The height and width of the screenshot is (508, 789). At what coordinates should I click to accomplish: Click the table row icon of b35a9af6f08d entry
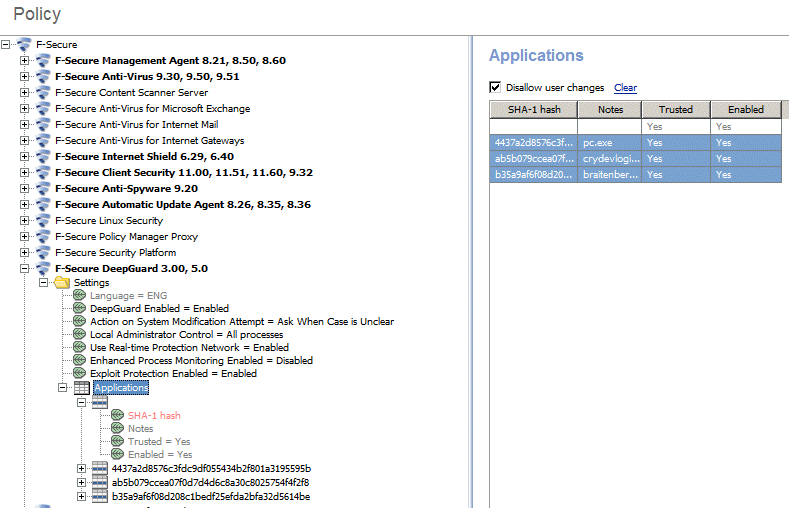100,497
